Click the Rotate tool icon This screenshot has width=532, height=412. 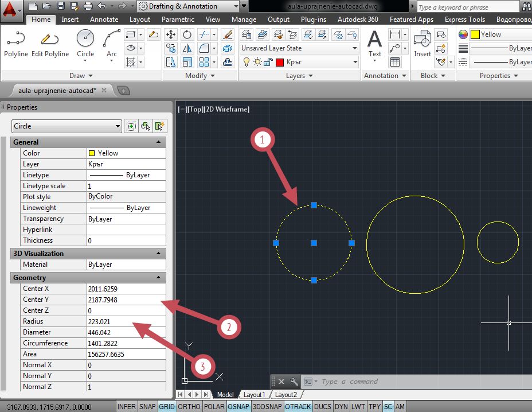(x=187, y=34)
